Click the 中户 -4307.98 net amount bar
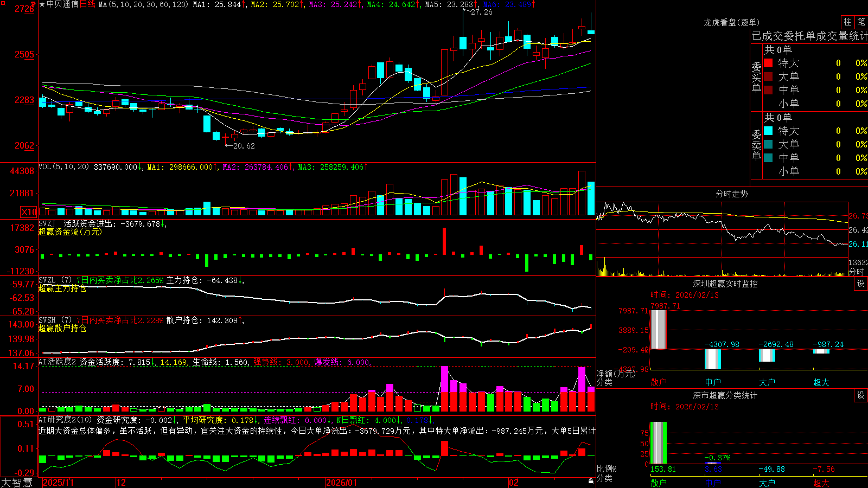This screenshot has height=488, width=868. point(713,359)
